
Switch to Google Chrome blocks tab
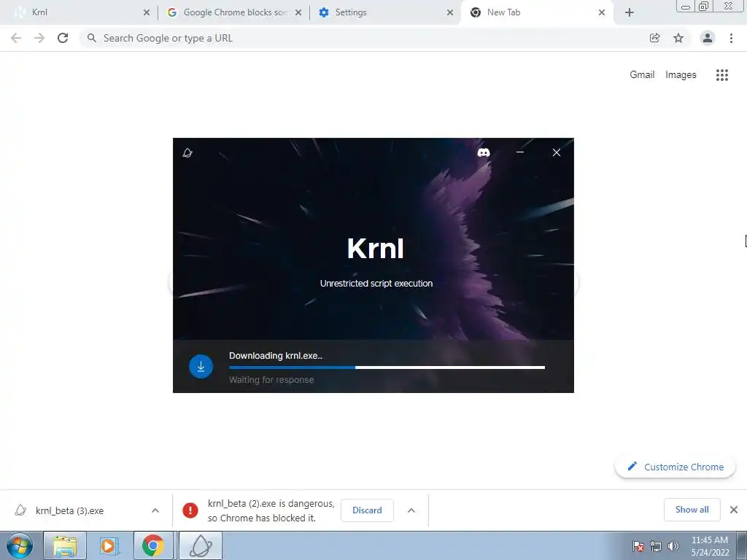(x=234, y=12)
